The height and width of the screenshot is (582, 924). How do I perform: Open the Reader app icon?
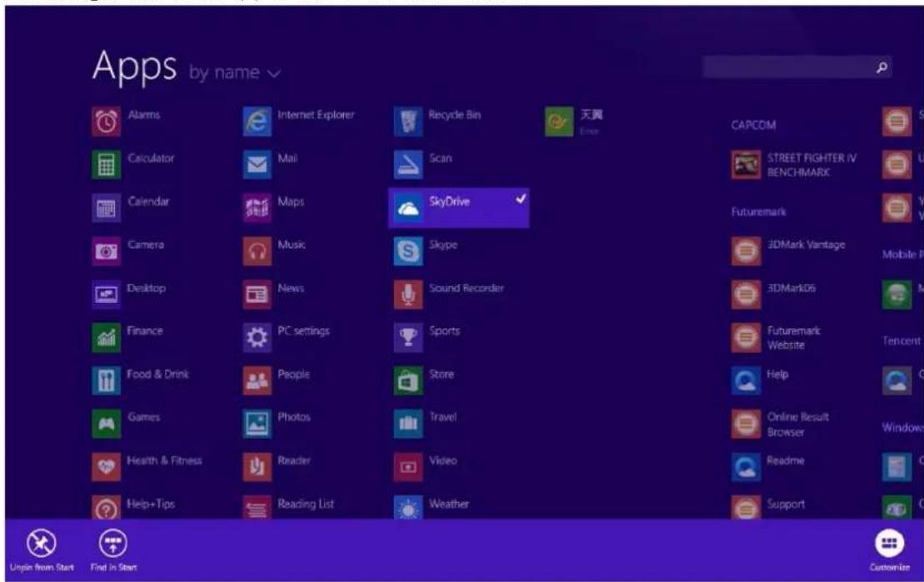(257, 467)
